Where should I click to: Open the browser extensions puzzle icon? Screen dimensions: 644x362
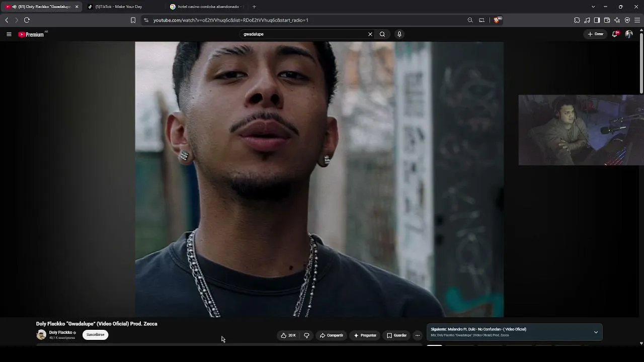point(577,20)
